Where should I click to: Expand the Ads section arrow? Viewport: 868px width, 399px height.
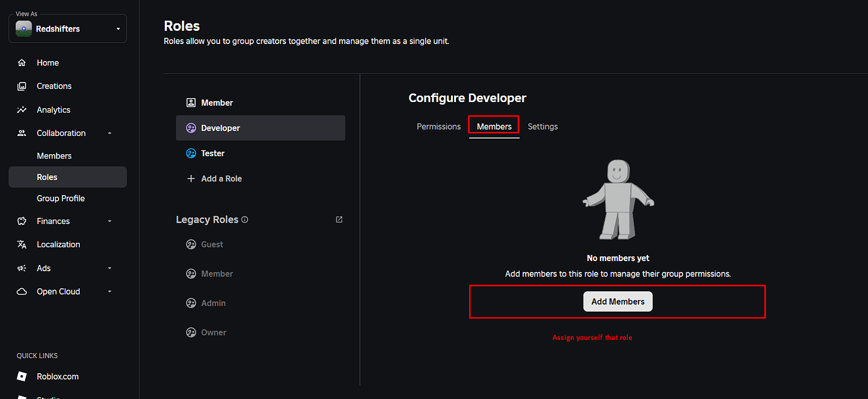point(110,268)
